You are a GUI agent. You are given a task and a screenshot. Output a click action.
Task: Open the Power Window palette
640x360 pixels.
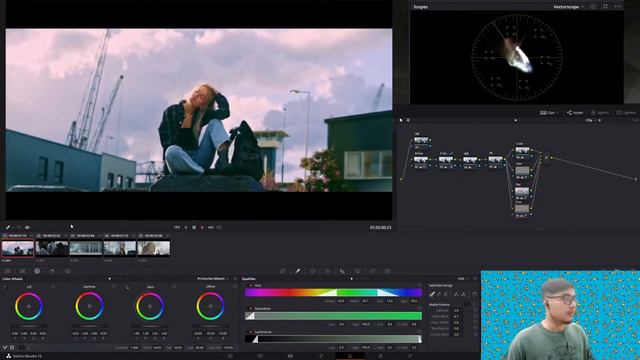pyautogui.click(x=312, y=271)
